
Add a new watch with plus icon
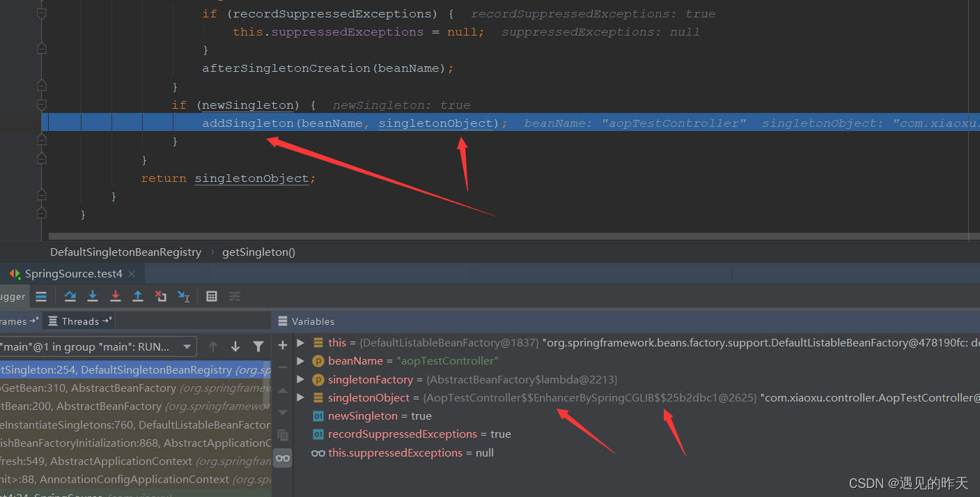pos(282,345)
